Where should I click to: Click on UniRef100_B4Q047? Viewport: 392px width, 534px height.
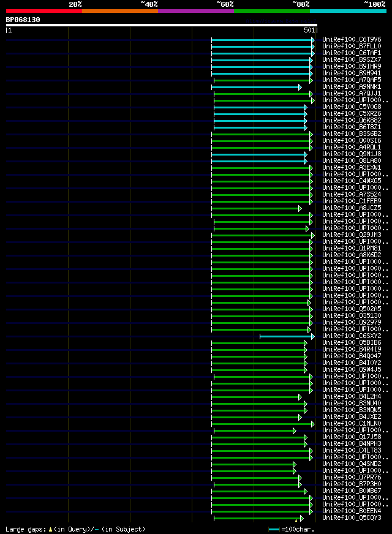click(352, 356)
